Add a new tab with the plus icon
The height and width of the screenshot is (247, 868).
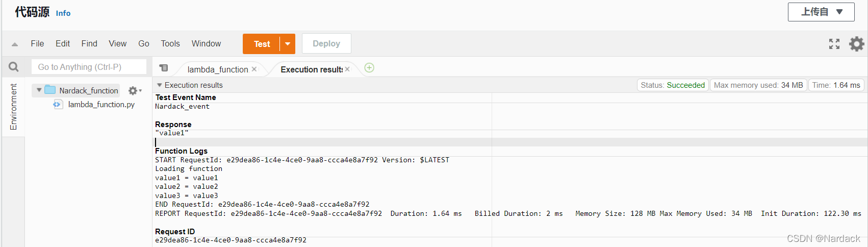369,68
